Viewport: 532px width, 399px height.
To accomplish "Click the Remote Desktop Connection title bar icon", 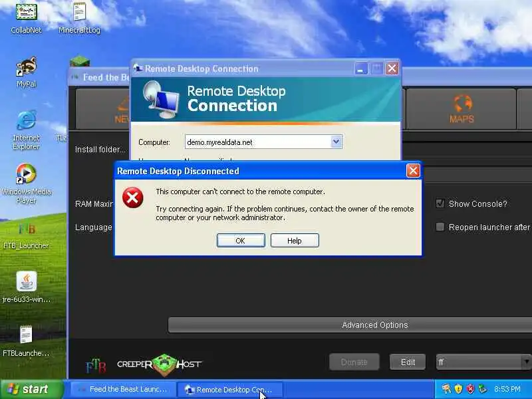I will [x=138, y=68].
